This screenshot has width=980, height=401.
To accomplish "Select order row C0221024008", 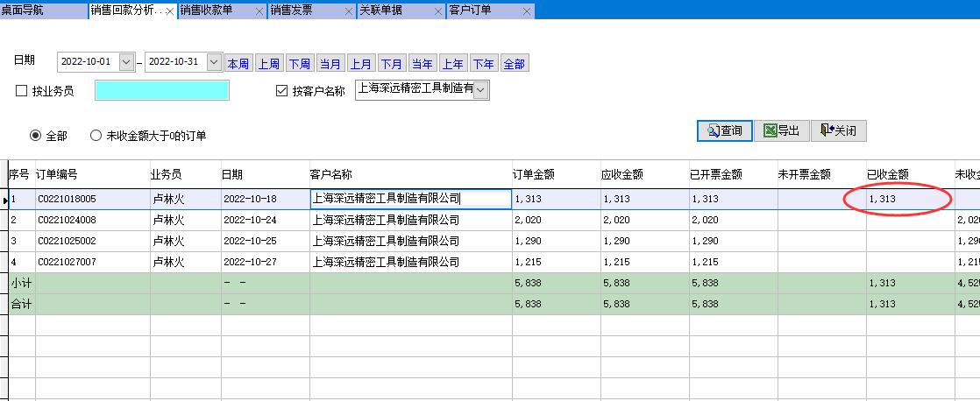I will pos(67,220).
